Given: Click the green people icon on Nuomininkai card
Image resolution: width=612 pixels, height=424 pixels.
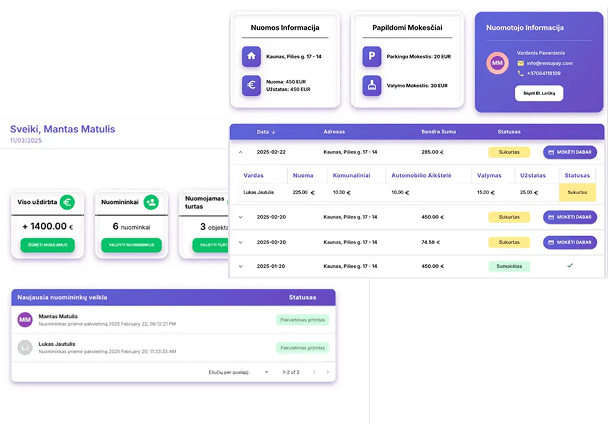Looking at the screenshot, I should pyautogui.click(x=151, y=202).
